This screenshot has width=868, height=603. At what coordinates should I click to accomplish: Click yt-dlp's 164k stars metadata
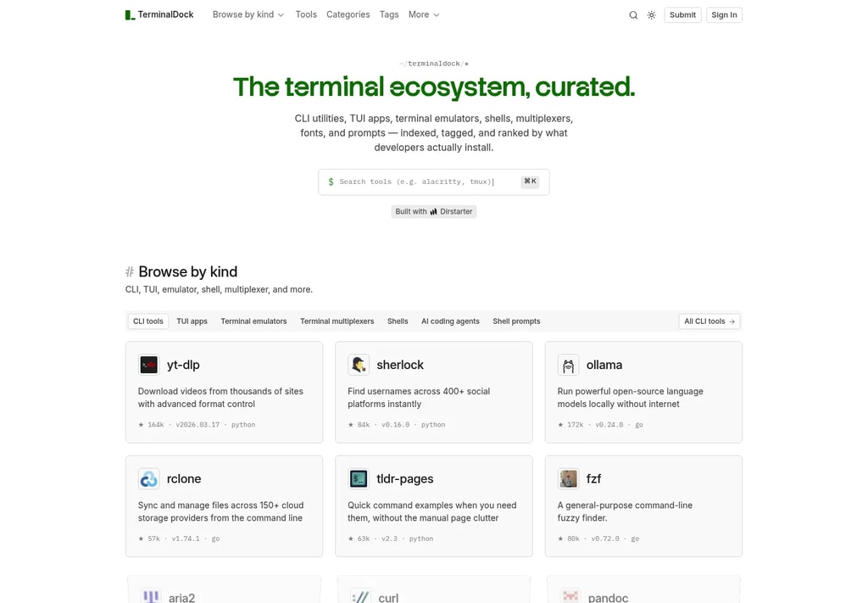coord(197,425)
